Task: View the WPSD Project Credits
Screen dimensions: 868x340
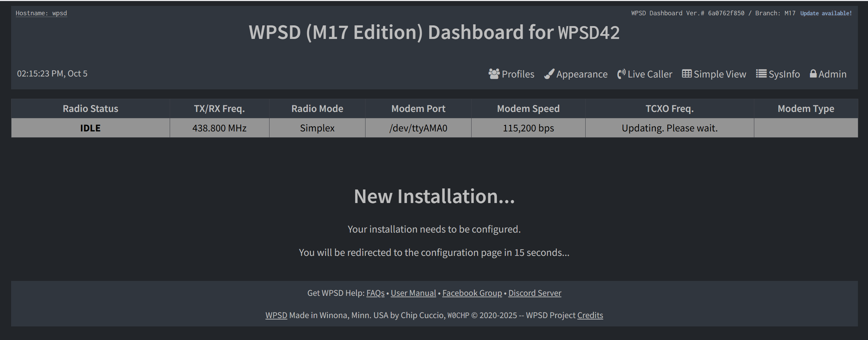Action: tap(590, 315)
